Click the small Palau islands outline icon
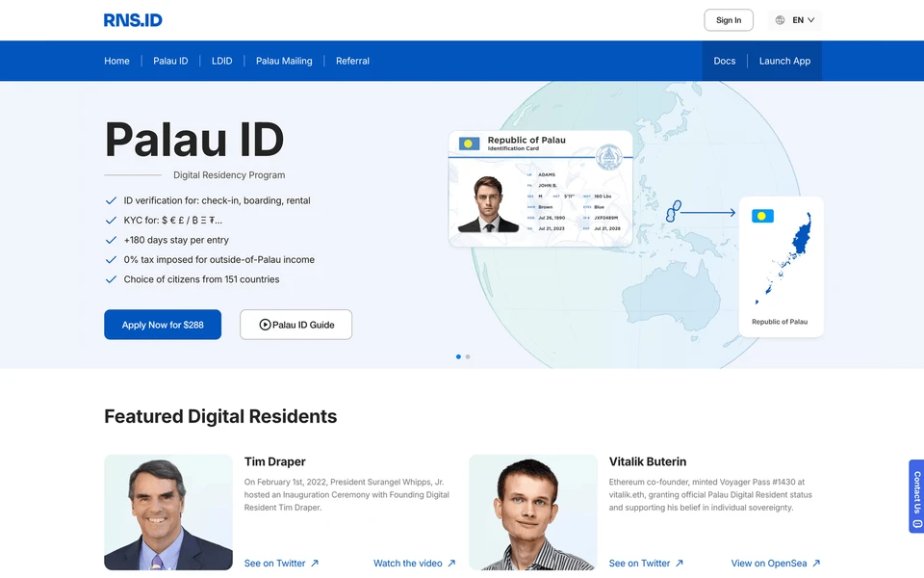 pos(673,211)
